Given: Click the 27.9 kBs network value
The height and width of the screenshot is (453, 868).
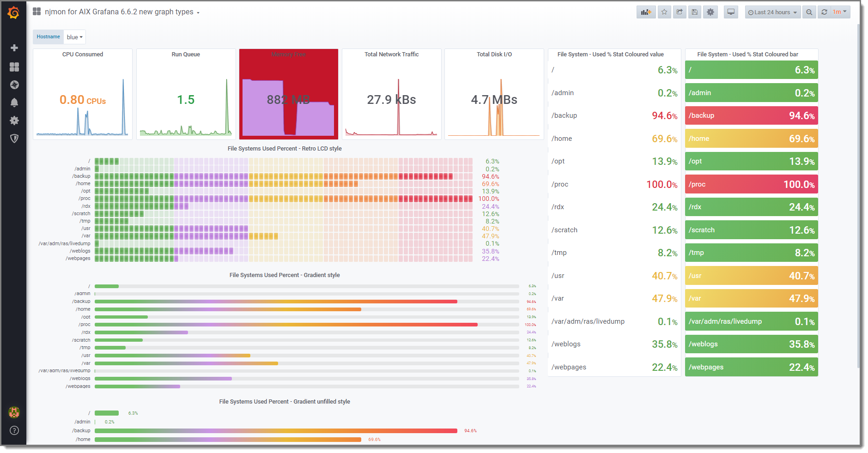Looking at the screenshot, I should [x=392, y=100].
